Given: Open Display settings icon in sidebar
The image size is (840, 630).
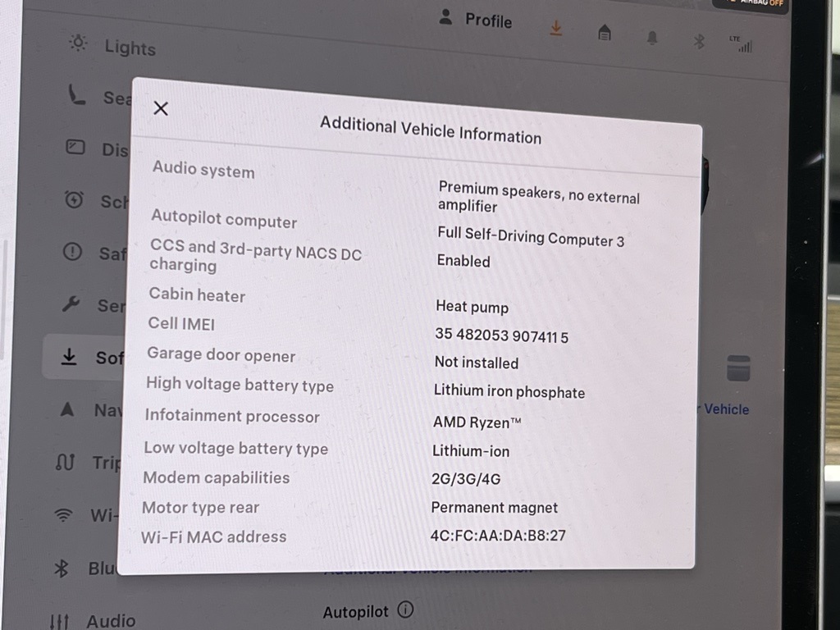Looking at the screenshot, I should (x=75, y=148).
